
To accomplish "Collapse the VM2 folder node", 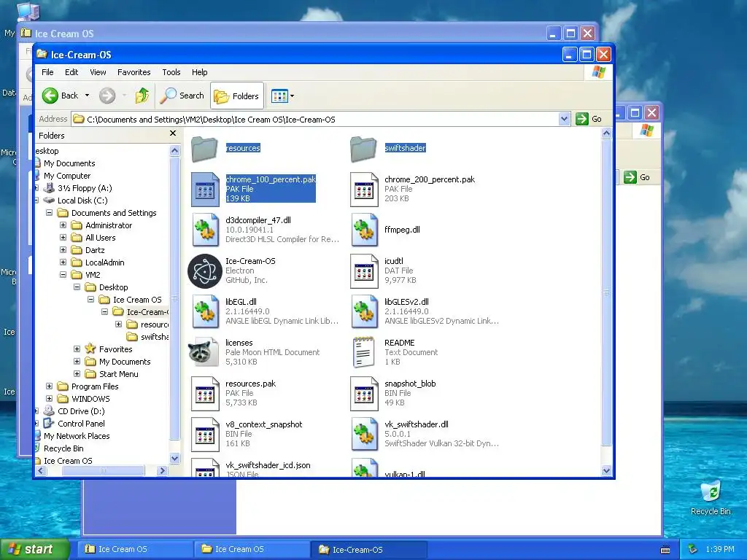I will click(63, 275).
